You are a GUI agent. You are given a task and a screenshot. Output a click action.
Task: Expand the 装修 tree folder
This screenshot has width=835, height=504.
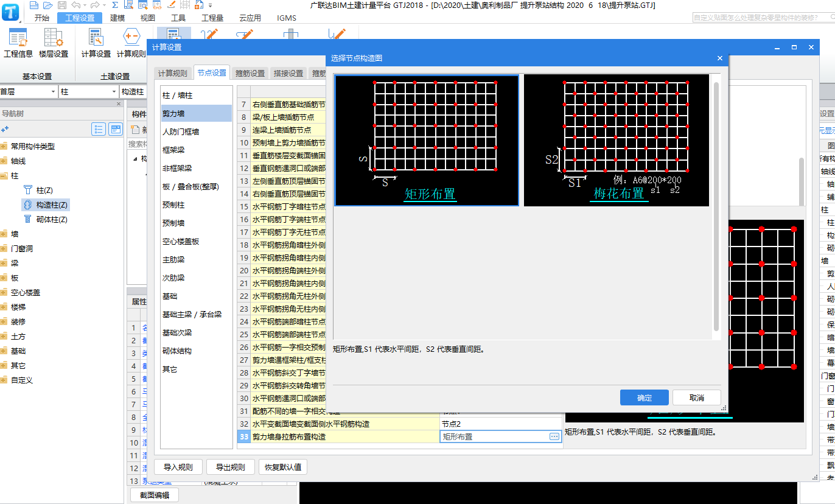[x=4, y=321]
